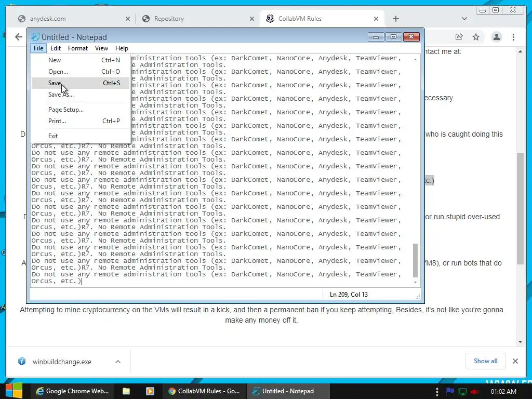Click Notepad scrollbar up arrow
Image resolution: width=532 pixels, height=399 pixels.
pos(415,59)
